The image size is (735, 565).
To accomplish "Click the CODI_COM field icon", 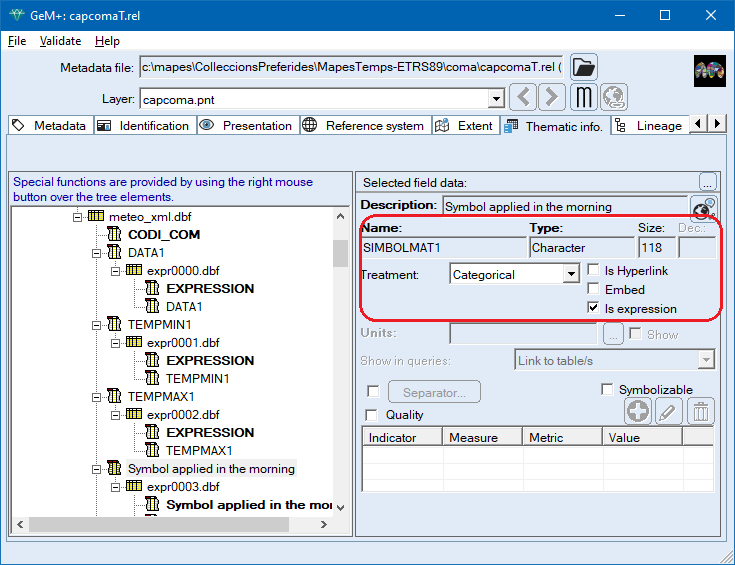I will tap(114, 234).
